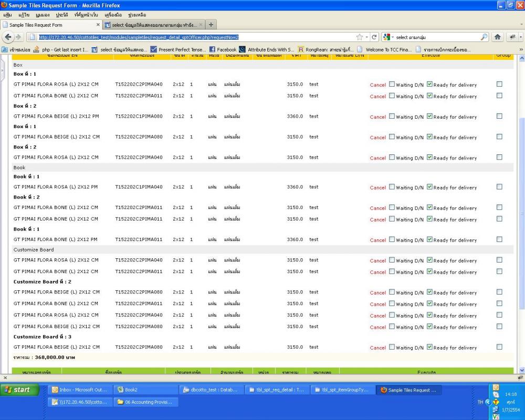
Task: Expand the bookmarks toolbar overflow chevron
Action: [521, 49]
